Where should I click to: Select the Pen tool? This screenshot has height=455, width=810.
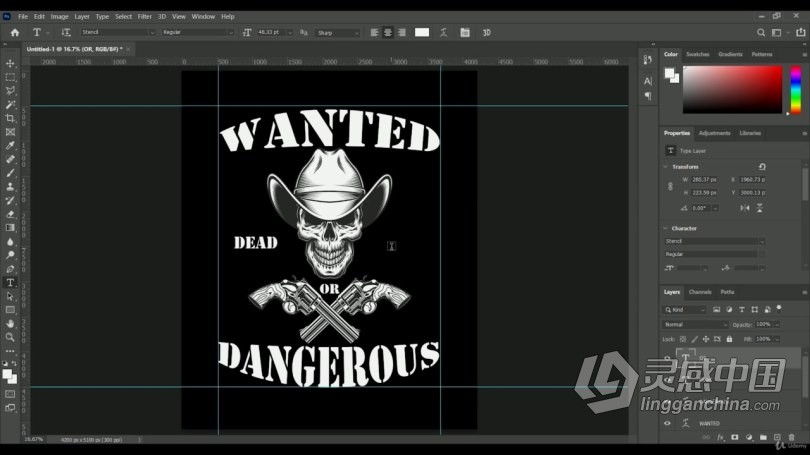click(10, 269)
